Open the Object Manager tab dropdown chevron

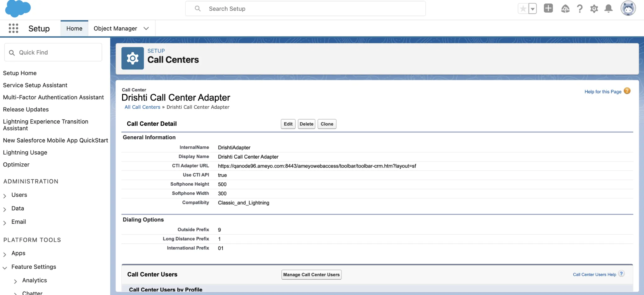pyautogui.click(x=146, y=29)
